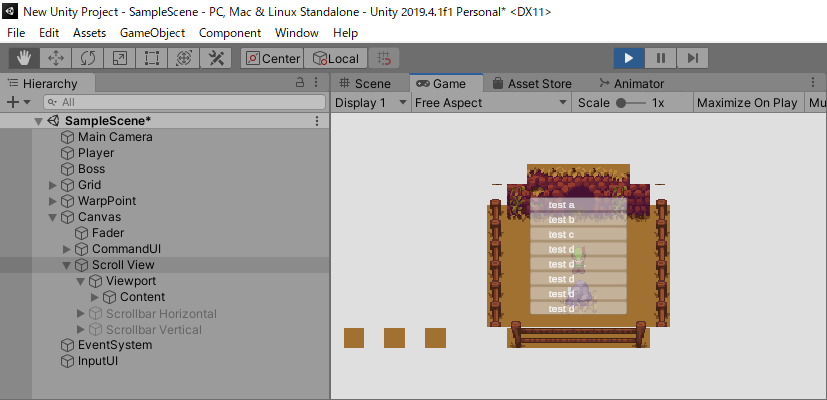Image resolution: width=827 pixels, height=400 pixels.
Task: Click the Grid cube icon
Action: click(x=67, y=185)
